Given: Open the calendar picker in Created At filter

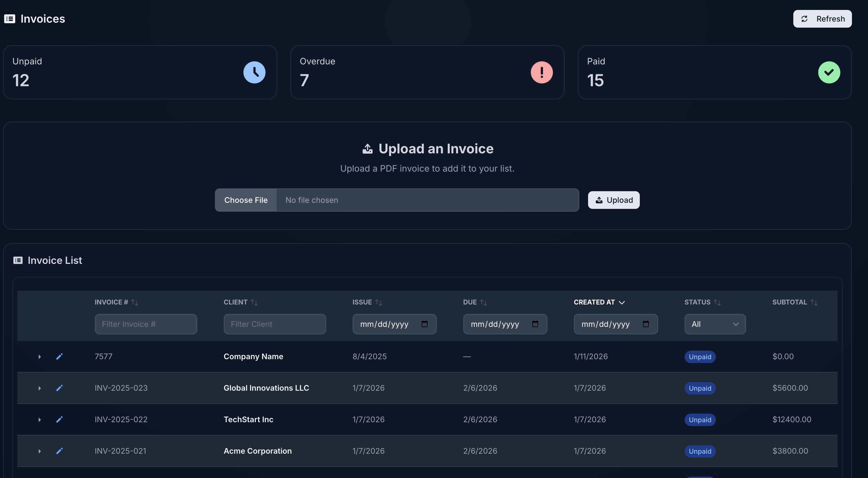Looking at the screenshot, I should tap(646, 324).
